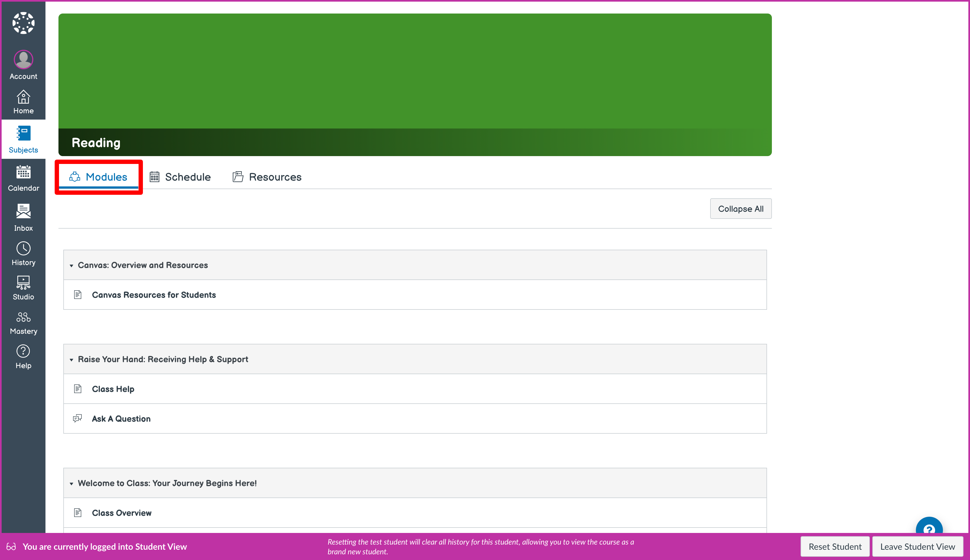The height and width of the screenshot is (560, 970).
Task: Open Subjects in the sidebar
Action: (24, 139)
